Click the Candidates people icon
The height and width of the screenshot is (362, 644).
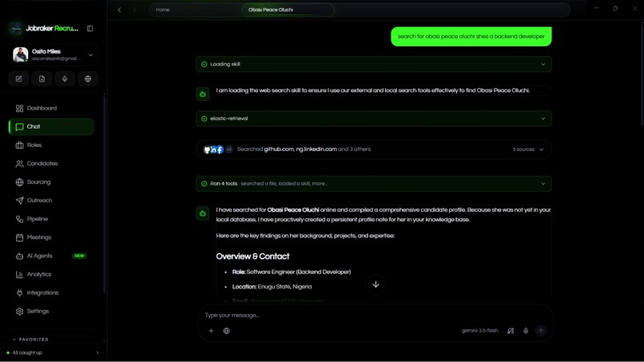(x=19, y=164)
